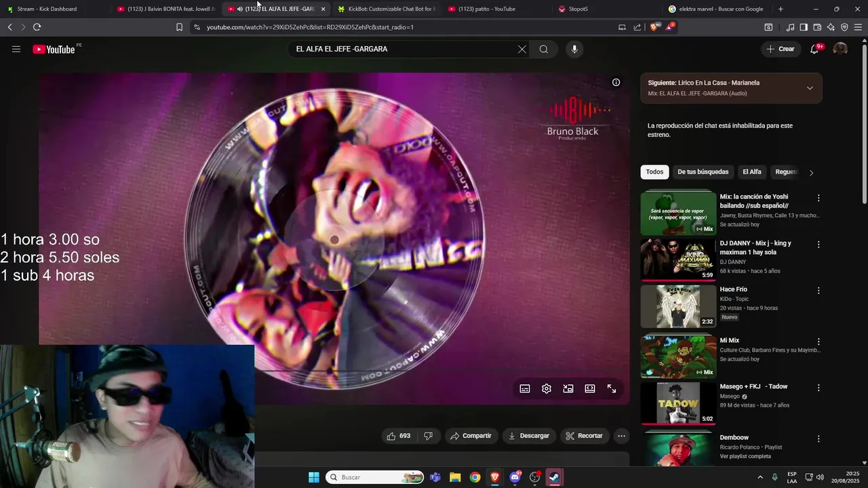This screenshot has height=488, width=868.
Task: Open Brave Wallet icon
Action: tap(817, 27)
